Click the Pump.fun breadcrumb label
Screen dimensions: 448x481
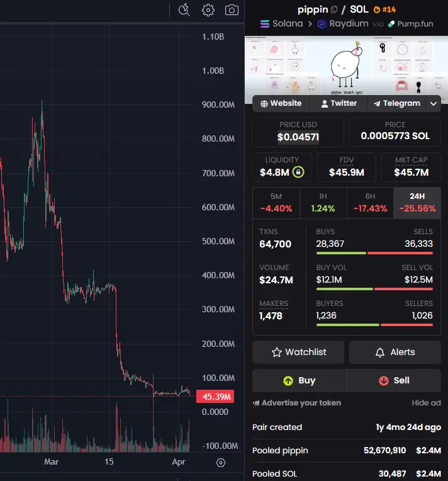(415, 24)
